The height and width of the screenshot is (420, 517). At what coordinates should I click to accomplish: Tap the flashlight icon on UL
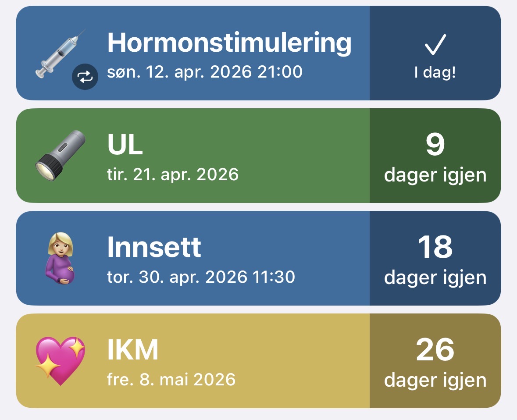point(60,155)
